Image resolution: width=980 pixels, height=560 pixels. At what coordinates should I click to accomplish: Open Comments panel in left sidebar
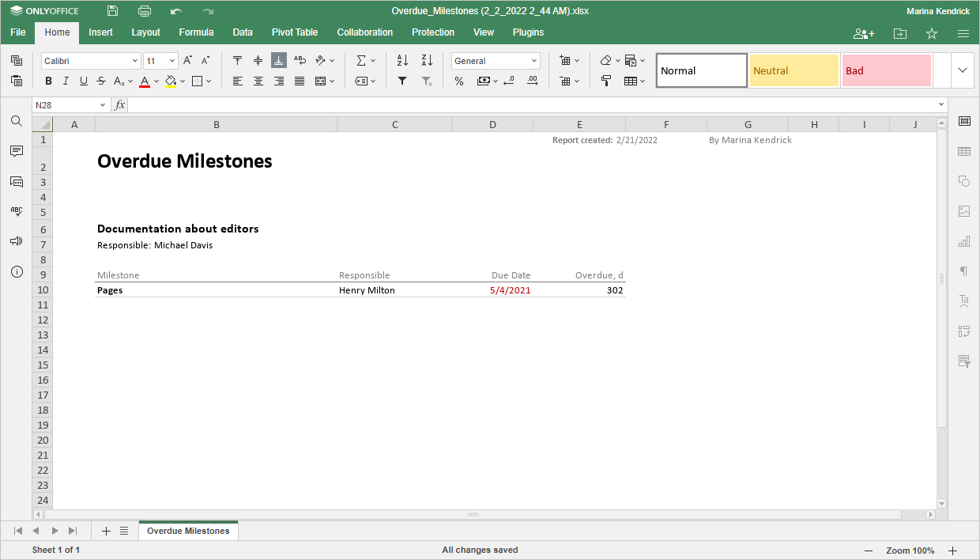(x=16, y=151)
